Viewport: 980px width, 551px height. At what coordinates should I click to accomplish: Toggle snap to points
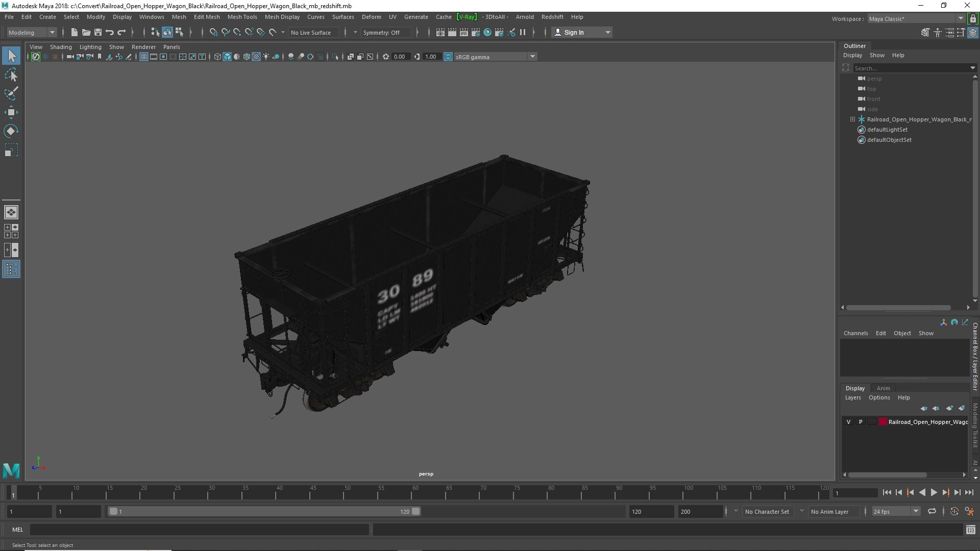pos(237,32)
